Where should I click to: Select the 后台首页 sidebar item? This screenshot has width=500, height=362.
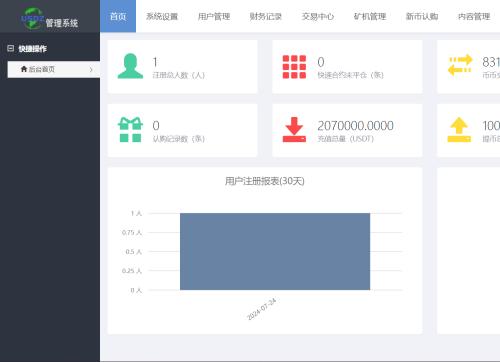[54, 69]
